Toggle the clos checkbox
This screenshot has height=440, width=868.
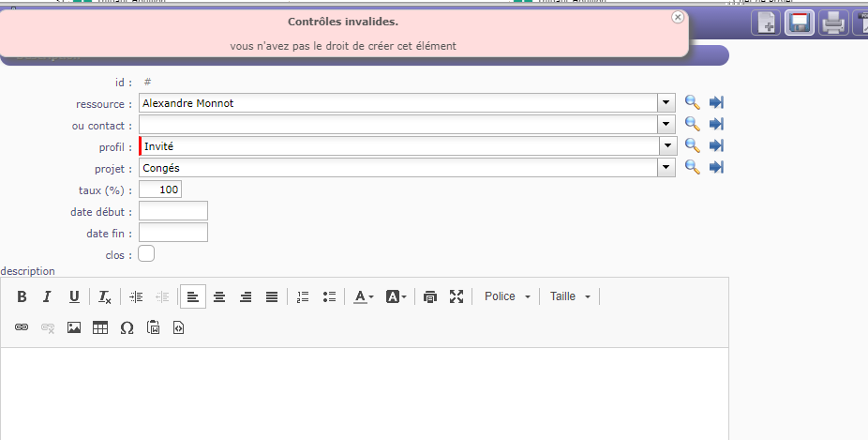146,254
